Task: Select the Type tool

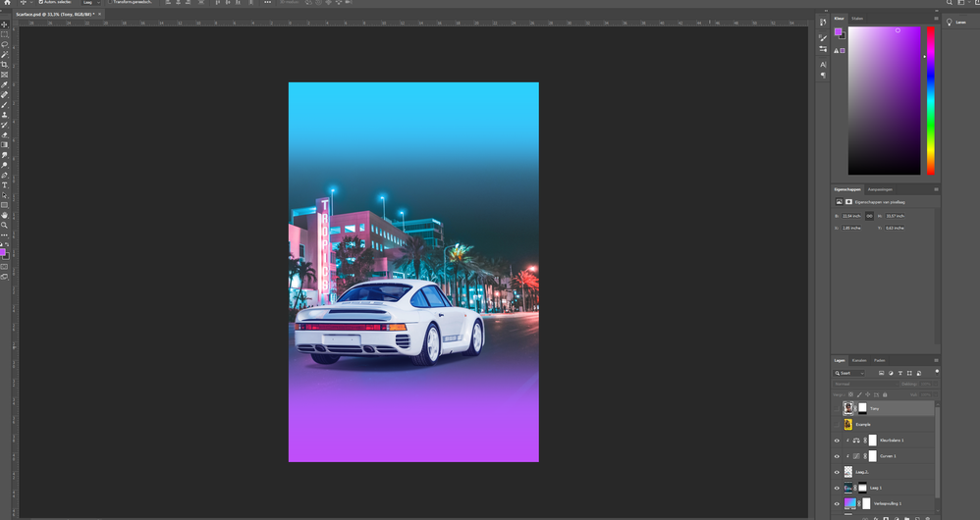Action: (x=4, y=184)
